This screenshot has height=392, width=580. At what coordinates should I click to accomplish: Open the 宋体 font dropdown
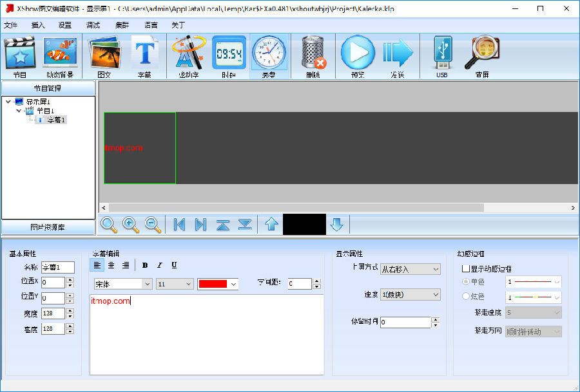coord(122,284)
